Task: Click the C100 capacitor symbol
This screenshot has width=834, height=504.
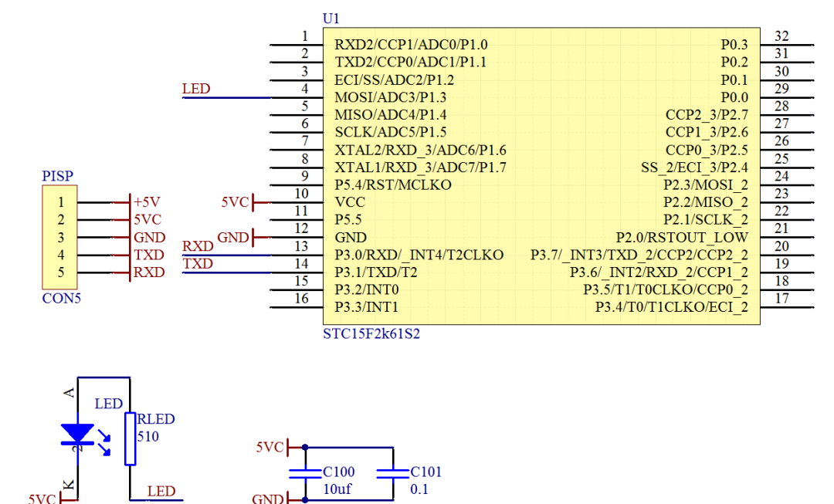Action: pos(305,473)
